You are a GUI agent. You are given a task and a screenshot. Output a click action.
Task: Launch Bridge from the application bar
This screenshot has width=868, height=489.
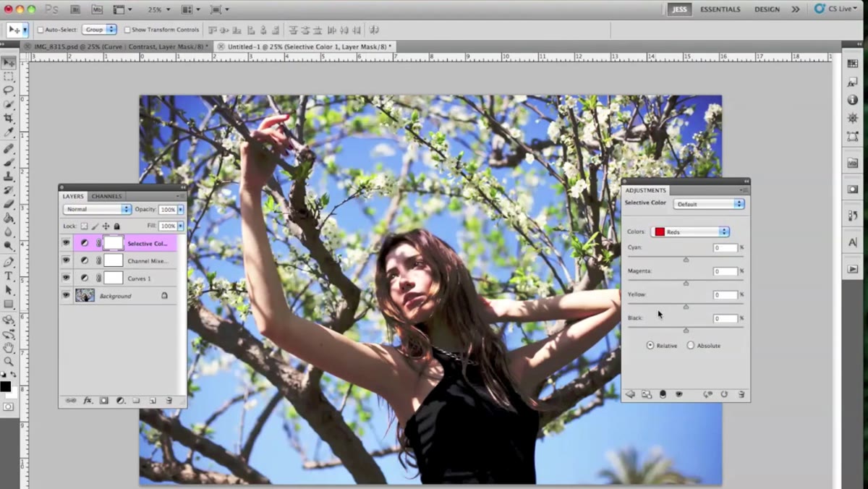pos(75,9)
